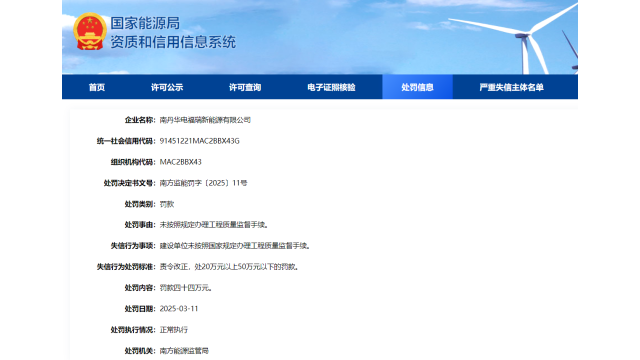Click the 处罚决定书文号 label
The width and height of the screenshot is (640, 360).
[129, 183]
